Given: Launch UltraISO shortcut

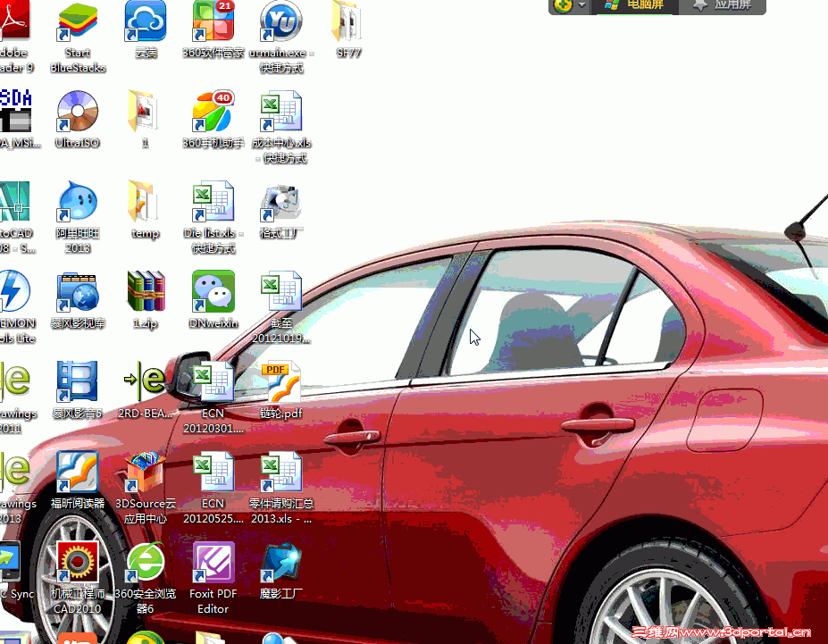Looking at the screenshot, I should click(x=78, y=112).
